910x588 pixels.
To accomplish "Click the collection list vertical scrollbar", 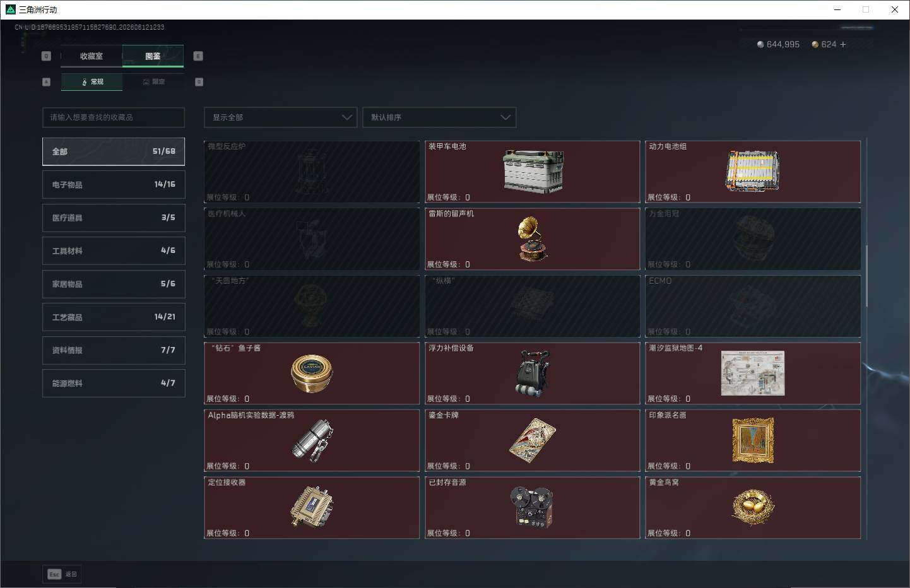I will tap(866, 276).
